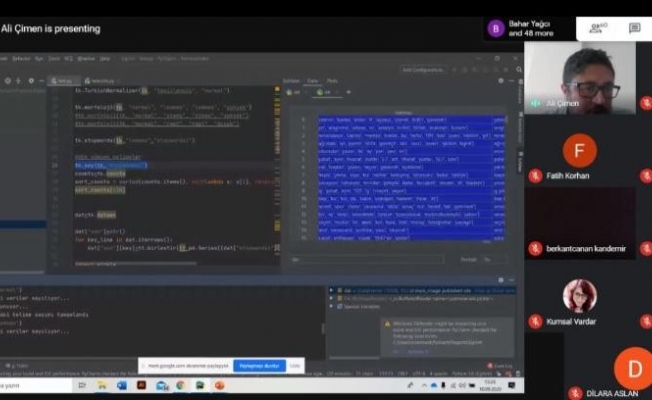Open the participants list icon
The image size is (652, 400).
tap(599, 27)
